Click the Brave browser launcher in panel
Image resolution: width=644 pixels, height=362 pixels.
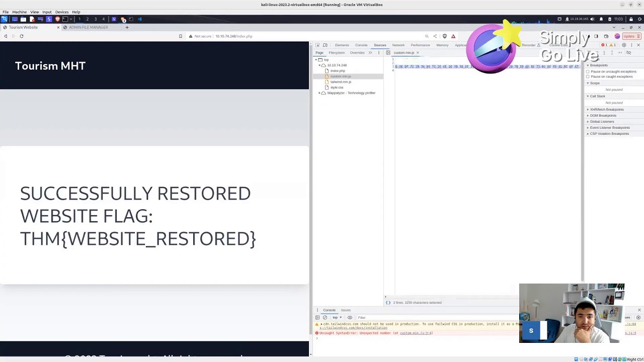57,19
